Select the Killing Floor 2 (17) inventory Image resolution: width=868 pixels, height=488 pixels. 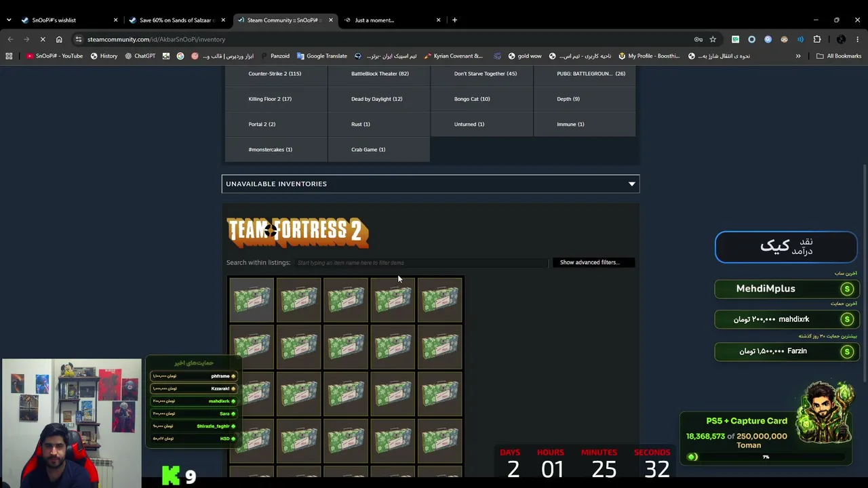coord(276,99)
